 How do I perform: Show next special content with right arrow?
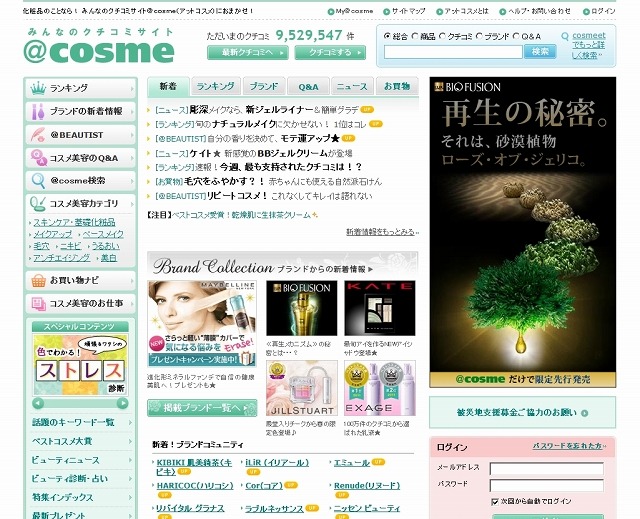click(x=122, y=403)
